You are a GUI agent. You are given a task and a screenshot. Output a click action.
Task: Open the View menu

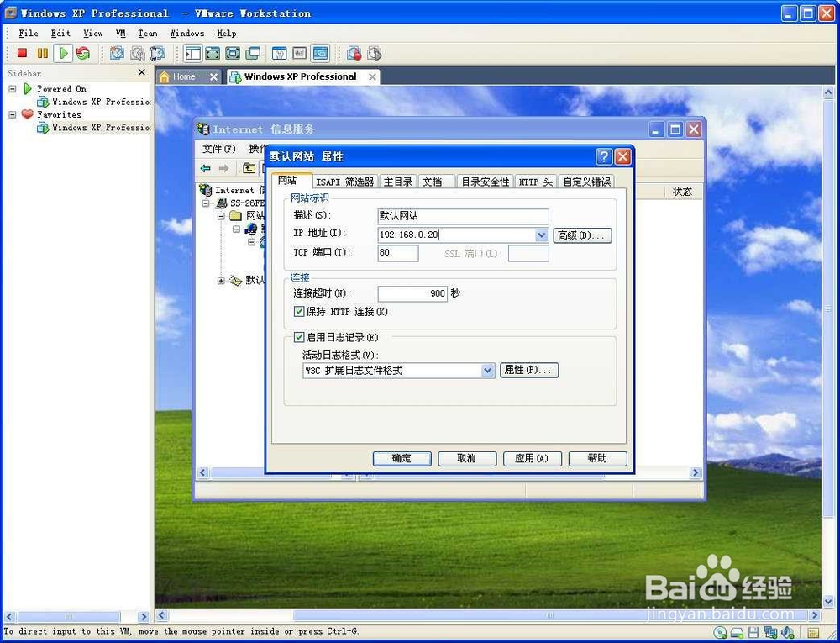tap(92, 34)
